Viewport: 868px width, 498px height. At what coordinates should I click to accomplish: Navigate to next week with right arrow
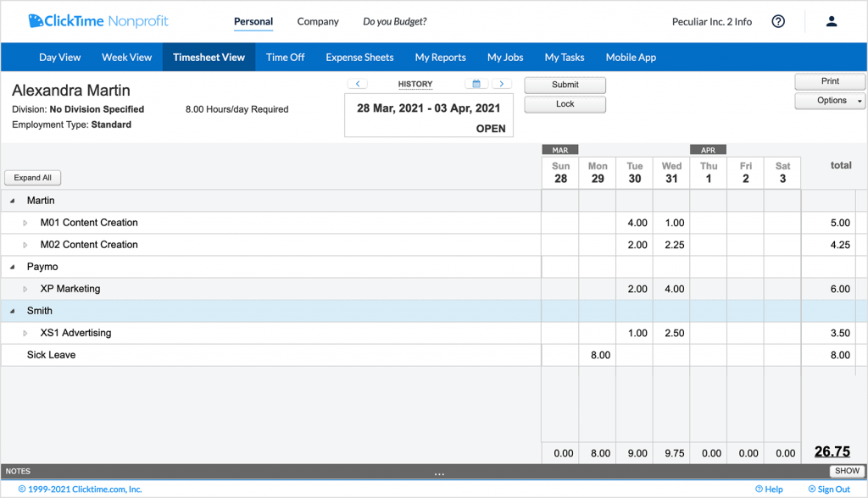(x=501, y=83)
